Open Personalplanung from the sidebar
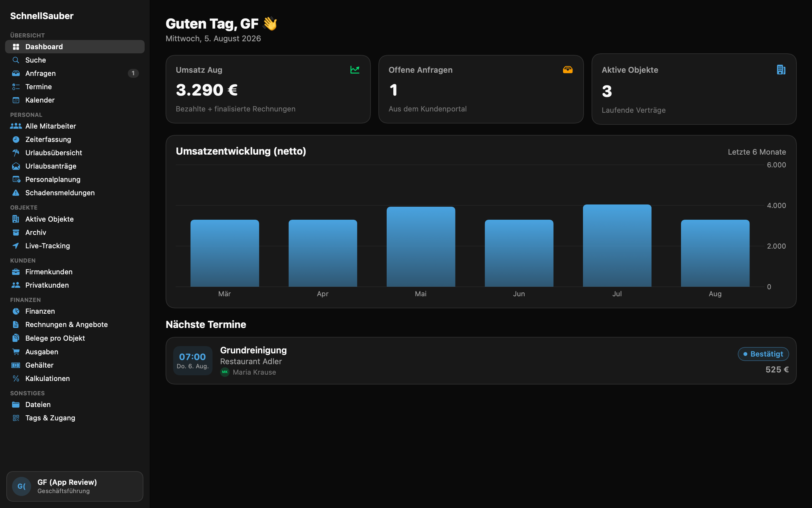The image size is (812, 508). click(75, 179)
